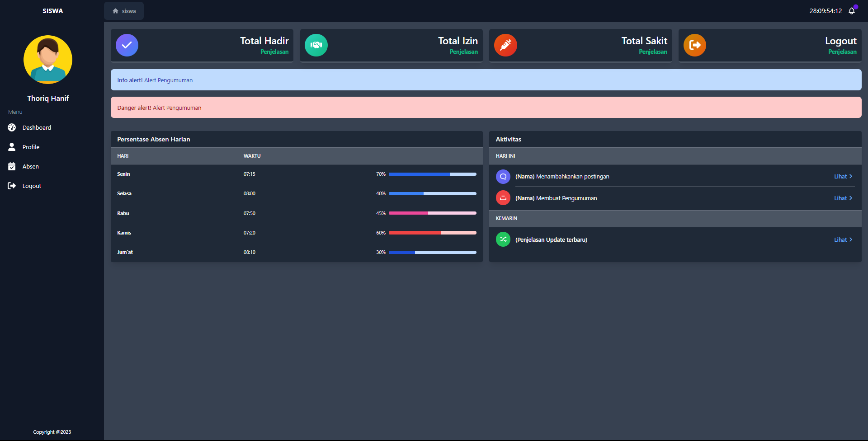This screenshot has width=868, height=441.
Task: Click the purple chat icon for postingan
Action: pyautogui.click(x=503, y=177)
